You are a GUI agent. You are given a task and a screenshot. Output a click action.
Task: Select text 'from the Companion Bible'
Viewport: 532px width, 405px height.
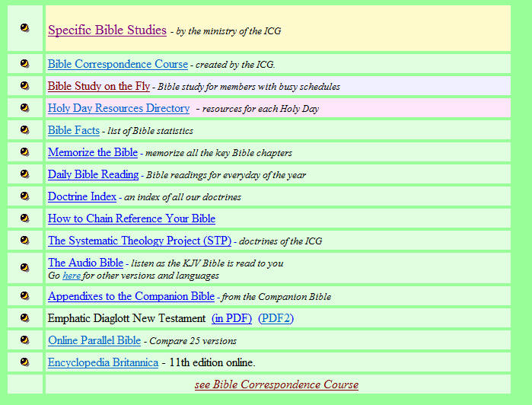pyautogui.click(x=276, y=297)
